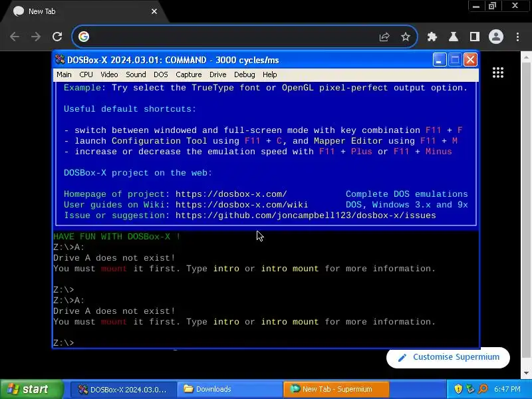The height and width of the screenshot is (399, 532).
Task: Open the profile avatar menu
Action: tap(496, 37)
